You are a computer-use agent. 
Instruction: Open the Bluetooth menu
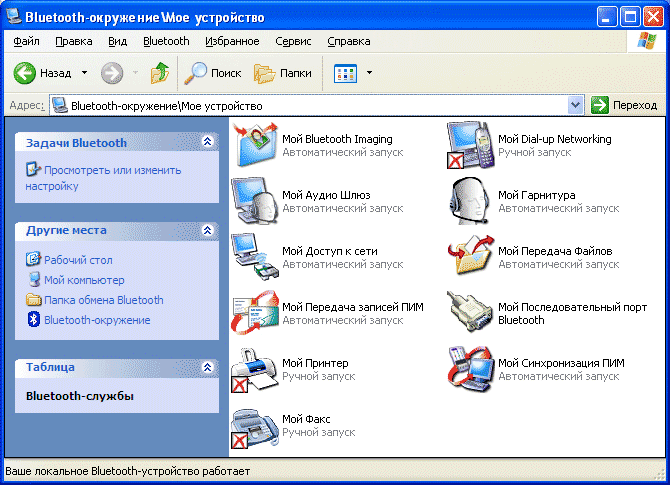pos(166,41)
